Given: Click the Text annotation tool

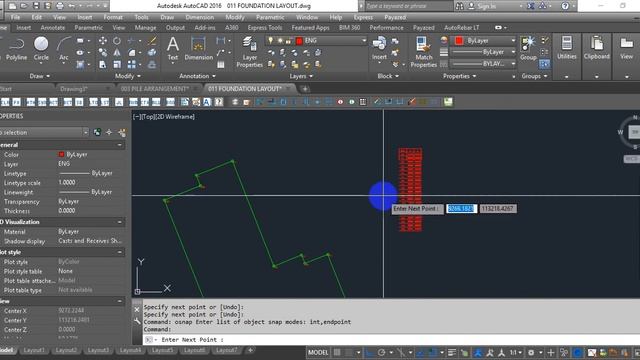Looking at the screenshot, I should pyautogui.click(x=173, y=49).
